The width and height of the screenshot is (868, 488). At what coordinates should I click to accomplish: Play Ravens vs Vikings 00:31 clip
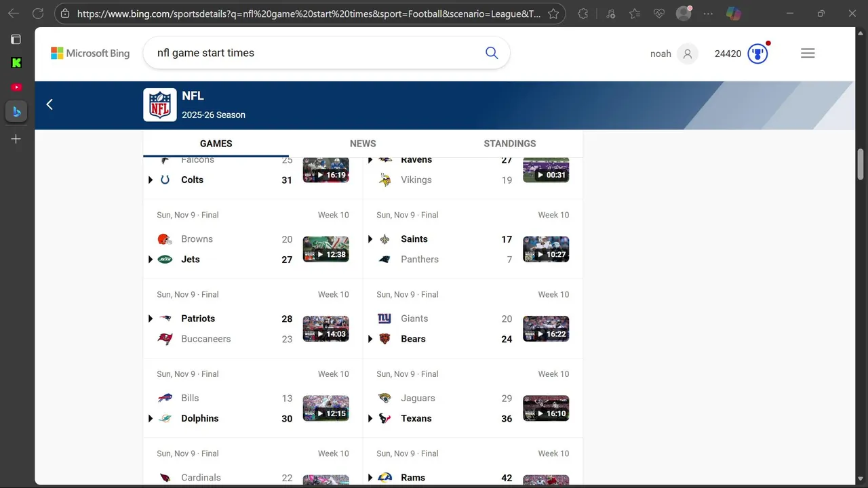click(546, 170)
